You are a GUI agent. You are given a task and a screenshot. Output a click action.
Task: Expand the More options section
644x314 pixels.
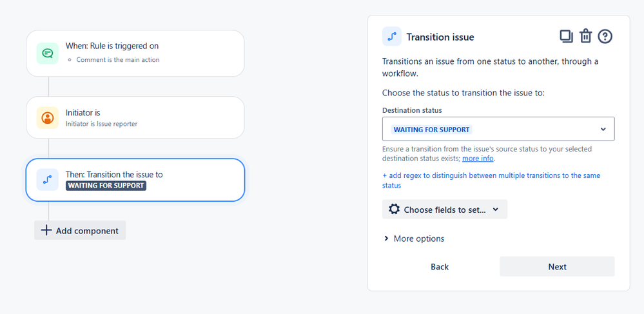pos(414,239)
